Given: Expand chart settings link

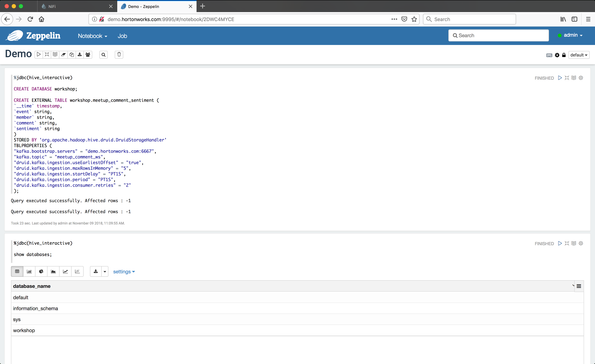Looking at the screenshot, I should coord(124,272).
